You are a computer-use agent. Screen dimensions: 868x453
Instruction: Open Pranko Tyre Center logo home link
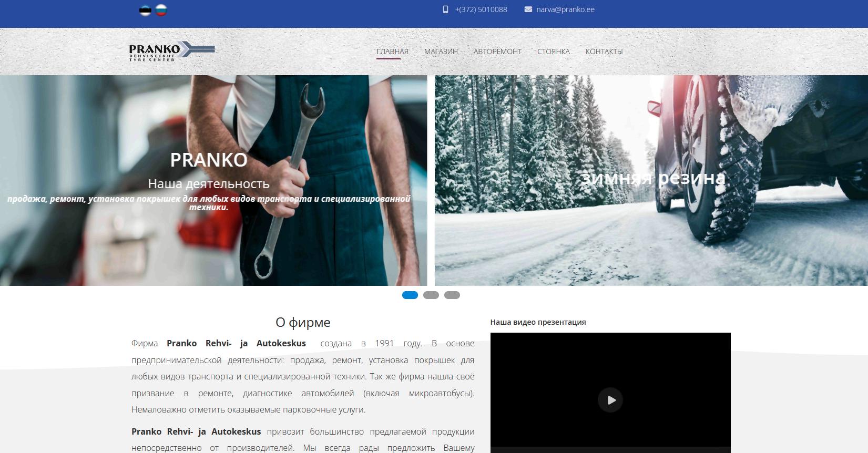[172, 51]
